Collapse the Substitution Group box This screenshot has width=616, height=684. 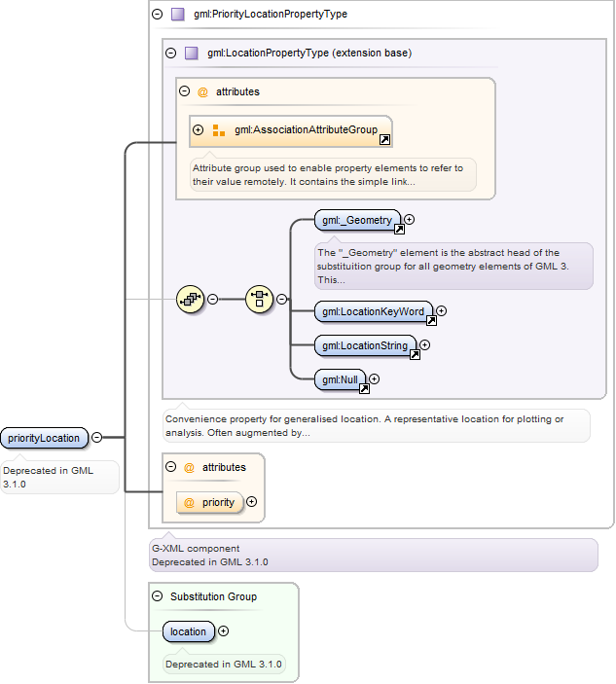click(157, 595)
